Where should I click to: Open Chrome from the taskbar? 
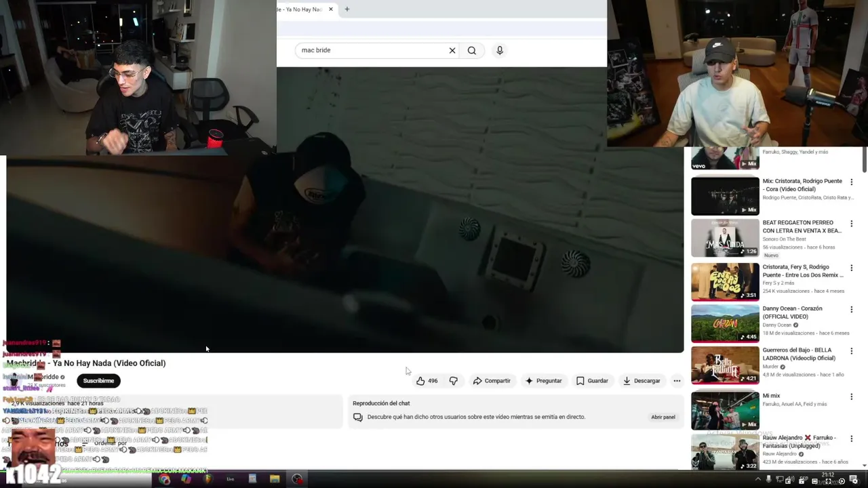[x=164, y=479]
